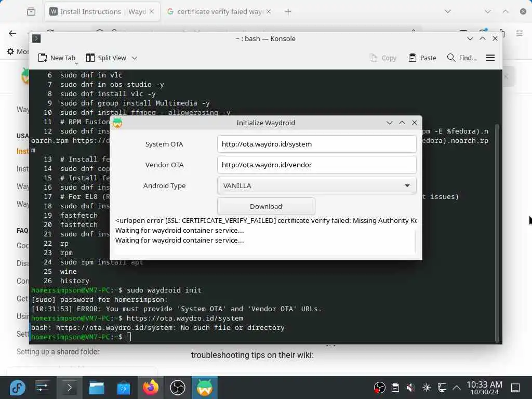Click OBS recording tray icon
This screenshot has height=399, width=532.
[x=379, y=388]
